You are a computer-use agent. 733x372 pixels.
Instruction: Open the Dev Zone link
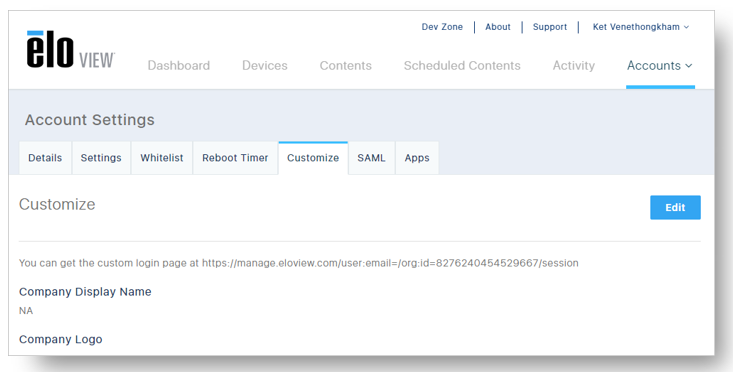tap(442, 27)
